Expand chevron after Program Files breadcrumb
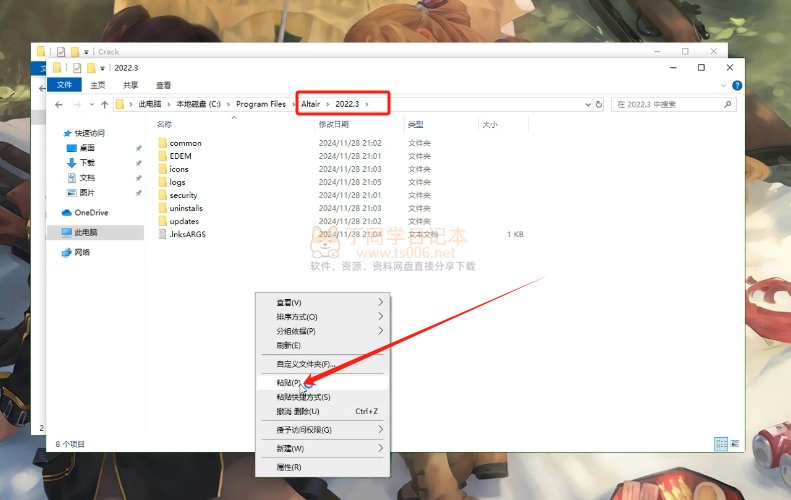 click(294, 104)
